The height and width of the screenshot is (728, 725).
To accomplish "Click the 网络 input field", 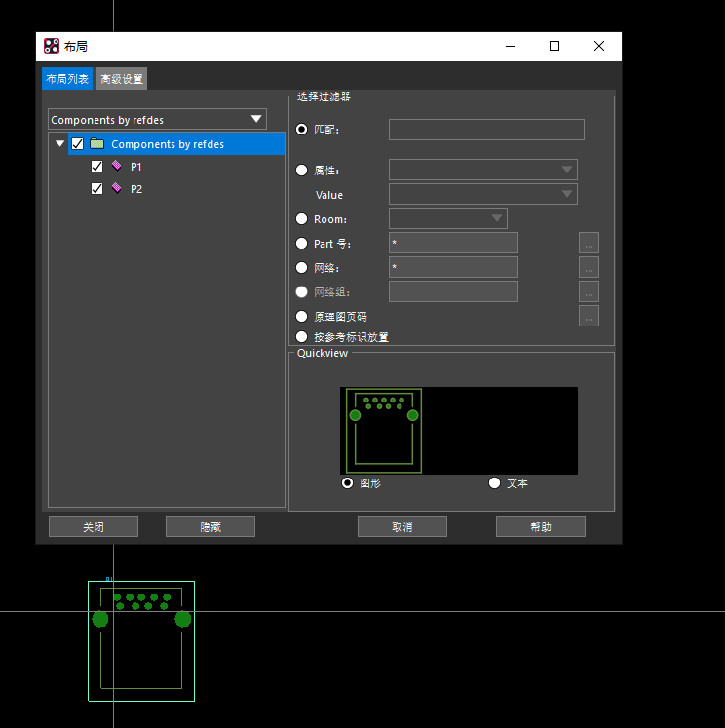I will tap(453, 267).
